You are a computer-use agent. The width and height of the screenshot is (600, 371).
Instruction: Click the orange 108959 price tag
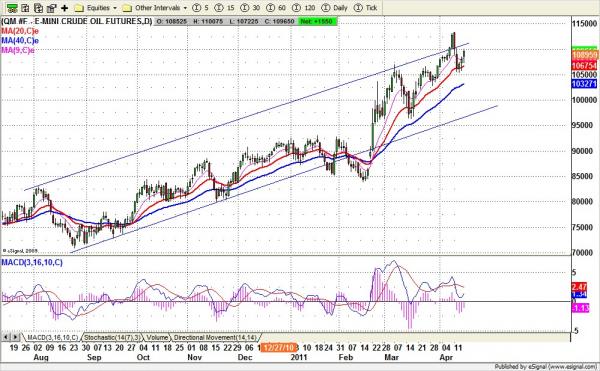(584, 55)
